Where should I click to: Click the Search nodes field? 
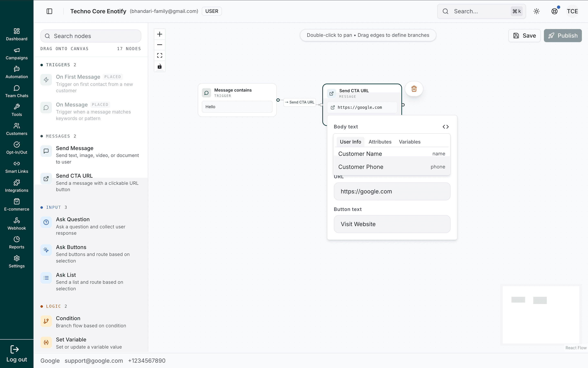(91, 36)
